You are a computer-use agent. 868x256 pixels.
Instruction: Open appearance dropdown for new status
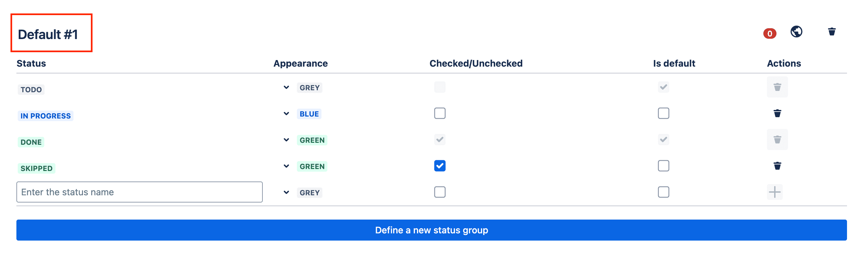286,193
